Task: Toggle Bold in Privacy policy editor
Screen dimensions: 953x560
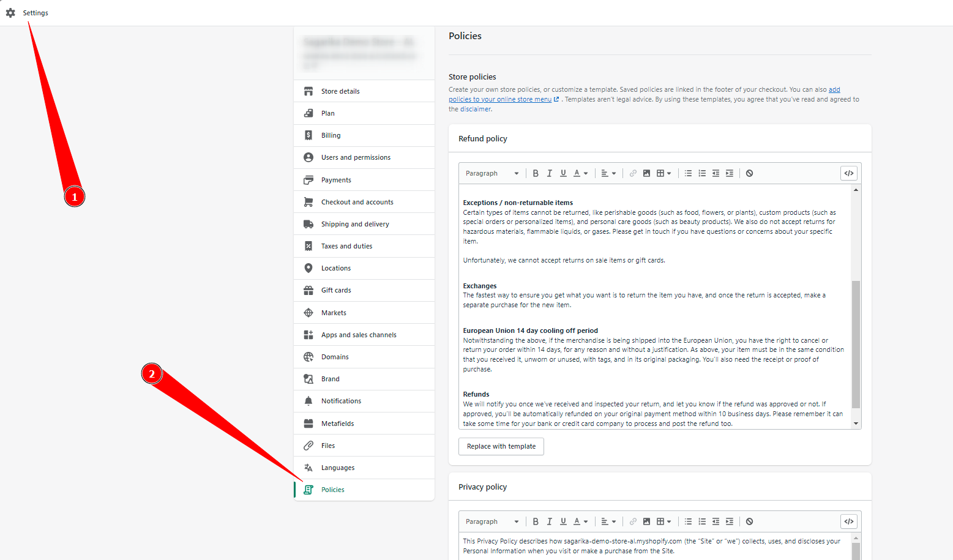Action: [x=536, y=521]
